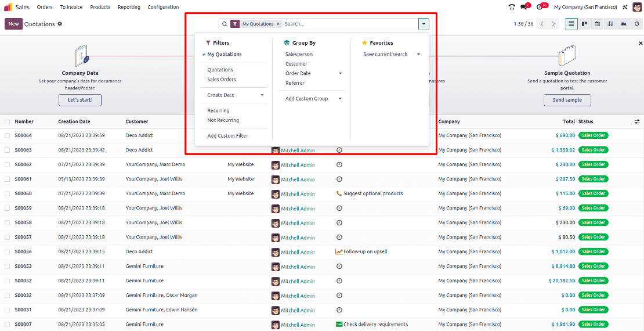Check the box for order S00056
The width and height of the screenshot is (644, 331).
[x=8, y=252]
